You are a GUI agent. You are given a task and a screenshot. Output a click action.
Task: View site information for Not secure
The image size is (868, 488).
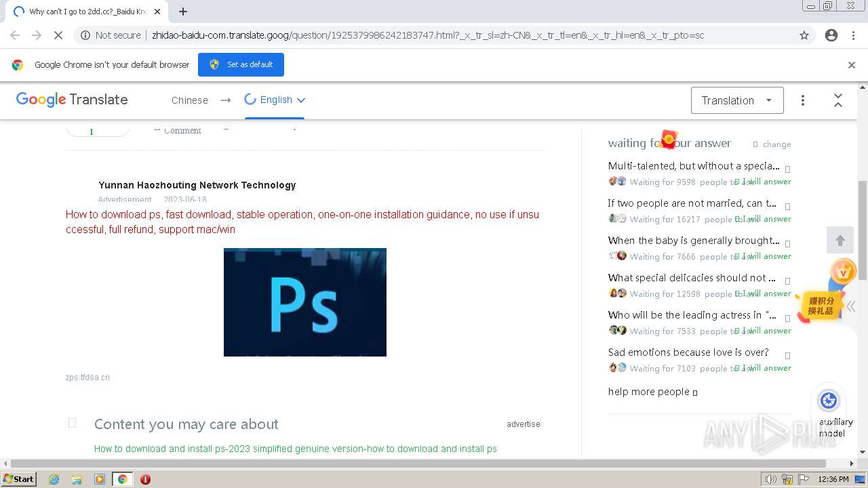[x=111, y=35]
